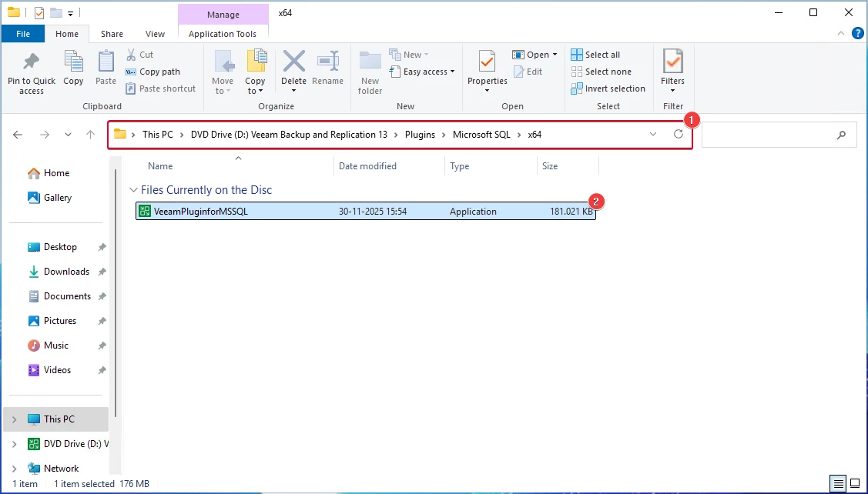Open recent locations dropdown arrow
This screenshot has height=494, width=868.
click(68, 135)
